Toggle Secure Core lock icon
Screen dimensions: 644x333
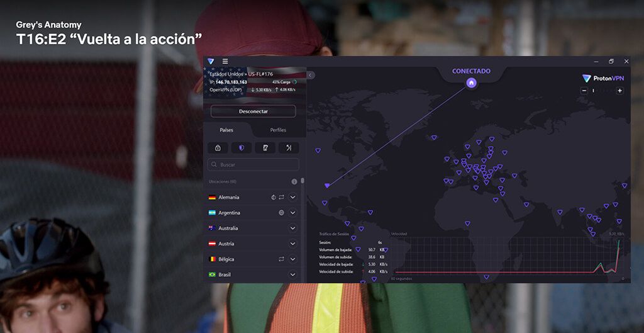[218, 148]
